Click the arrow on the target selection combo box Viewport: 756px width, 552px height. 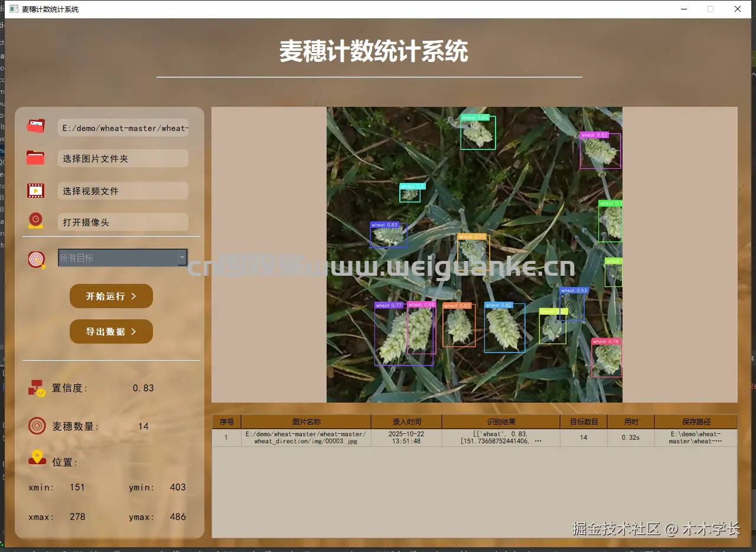click(182, 258)
